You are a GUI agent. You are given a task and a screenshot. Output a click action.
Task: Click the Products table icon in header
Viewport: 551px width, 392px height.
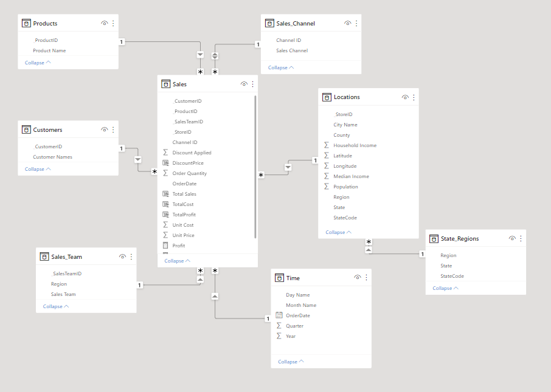(26, 24)
